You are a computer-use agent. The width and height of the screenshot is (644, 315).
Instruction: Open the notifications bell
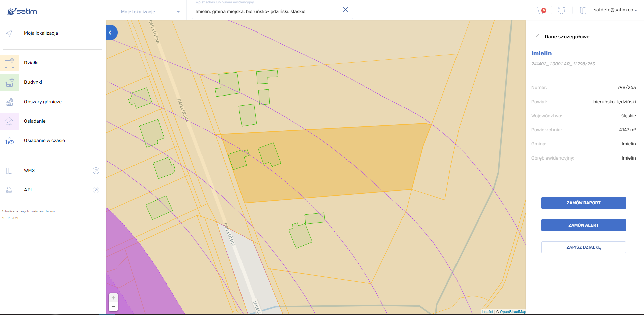click(x=561, y=10)
